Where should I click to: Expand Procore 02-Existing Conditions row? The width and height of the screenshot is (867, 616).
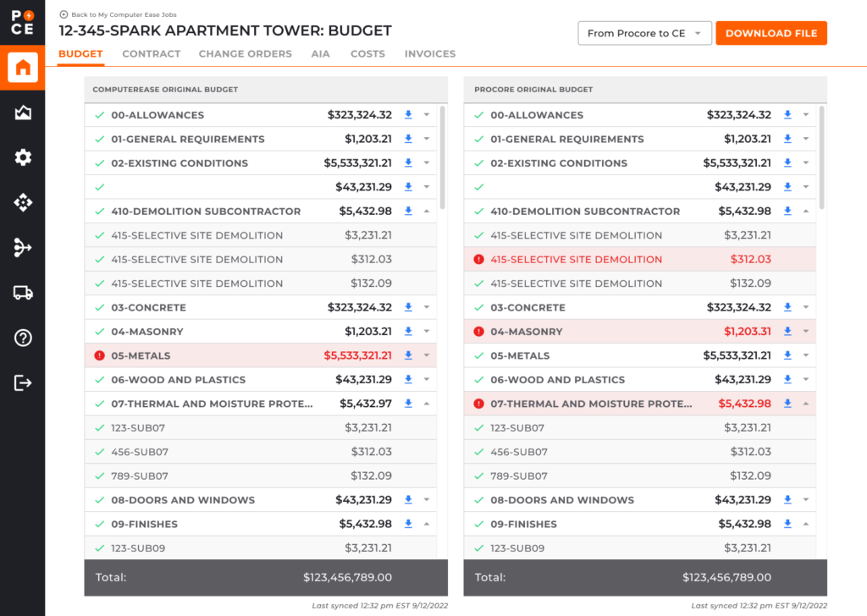[806, 163]
